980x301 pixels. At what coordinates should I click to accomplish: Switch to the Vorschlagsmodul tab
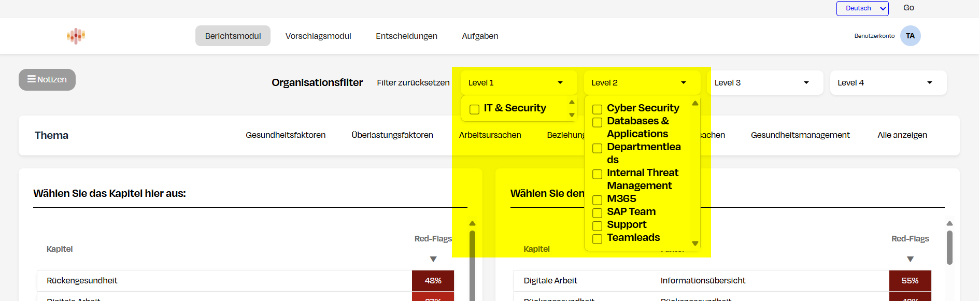click(318, 36)
